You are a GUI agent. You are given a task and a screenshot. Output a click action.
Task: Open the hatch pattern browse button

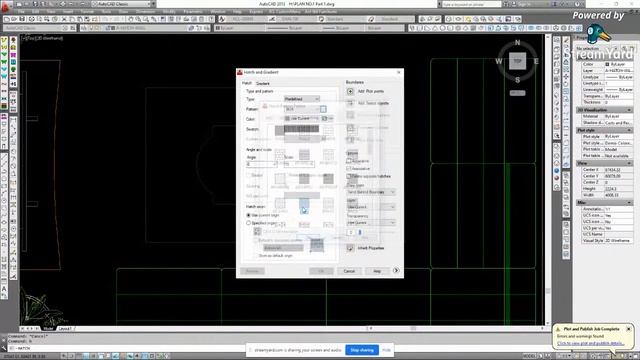323,109
